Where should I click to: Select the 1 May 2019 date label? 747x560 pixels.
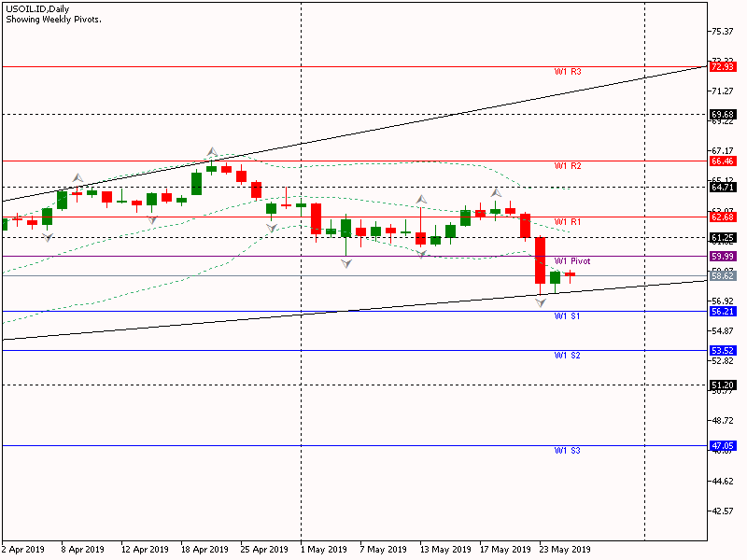[325, 550]
